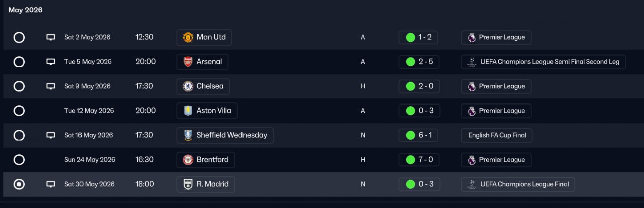644x208 pixels.
Task: Open the 7 - 0 result against Brentford
Action: (419, 160)
